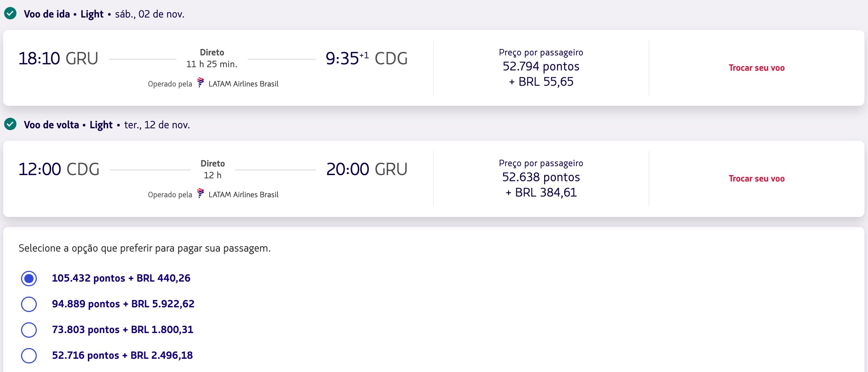Click the 18:10 GRU departure time

(x=58, y=59)
